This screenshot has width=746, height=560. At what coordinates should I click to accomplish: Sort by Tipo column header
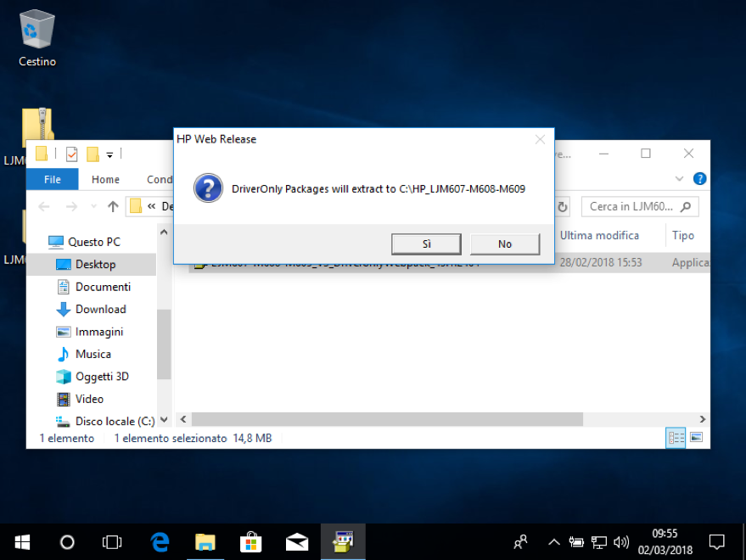point(683,236)
